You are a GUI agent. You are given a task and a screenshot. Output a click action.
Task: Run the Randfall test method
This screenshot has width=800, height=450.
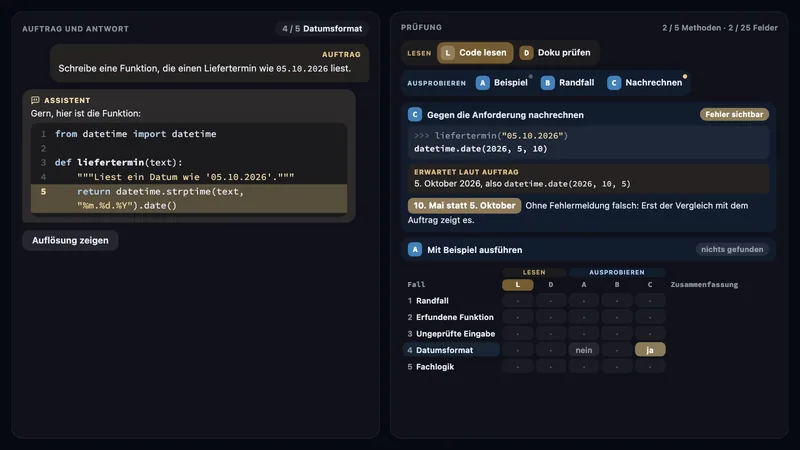click(x=568, y=83)
